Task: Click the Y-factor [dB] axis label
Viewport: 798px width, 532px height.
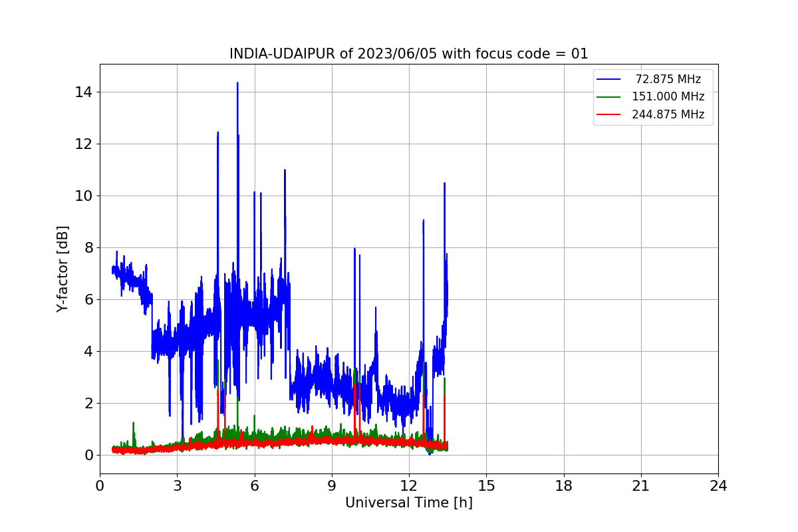Action: [x=63, y=269]
